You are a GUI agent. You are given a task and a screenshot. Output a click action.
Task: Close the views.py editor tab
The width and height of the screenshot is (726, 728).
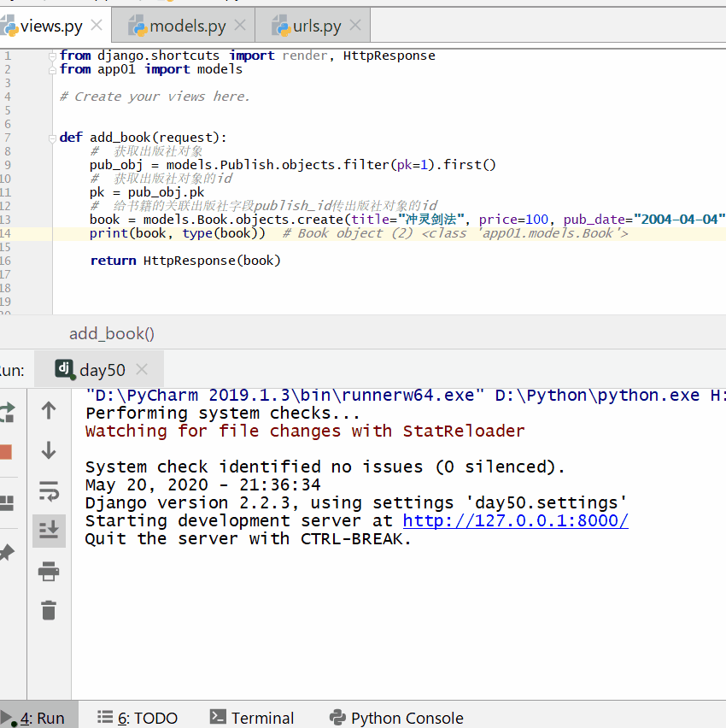[97, 26]
